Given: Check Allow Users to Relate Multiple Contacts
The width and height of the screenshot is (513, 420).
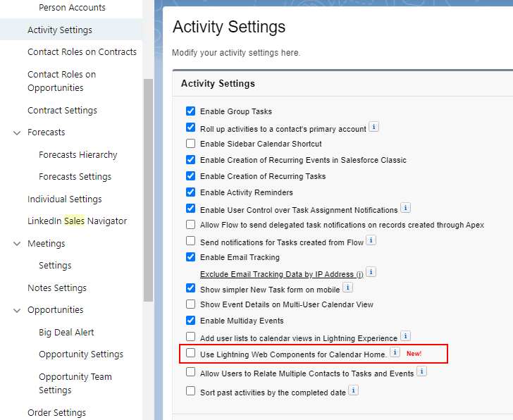Looking at the screenshot, I should [x=190, y=372].
